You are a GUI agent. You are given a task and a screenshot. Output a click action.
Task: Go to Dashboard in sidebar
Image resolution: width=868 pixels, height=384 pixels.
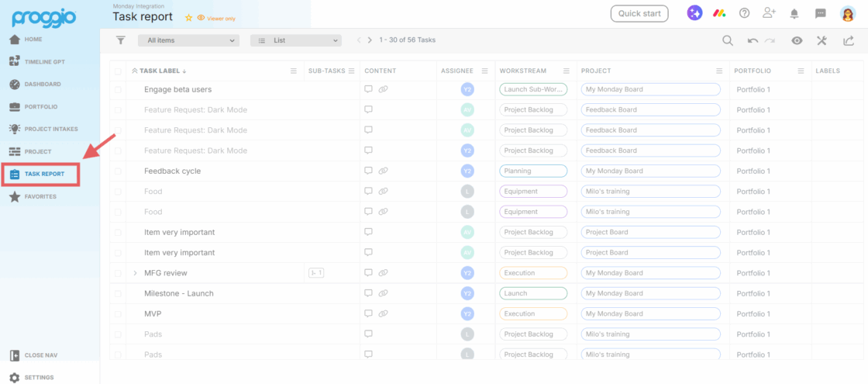(42, 84)
